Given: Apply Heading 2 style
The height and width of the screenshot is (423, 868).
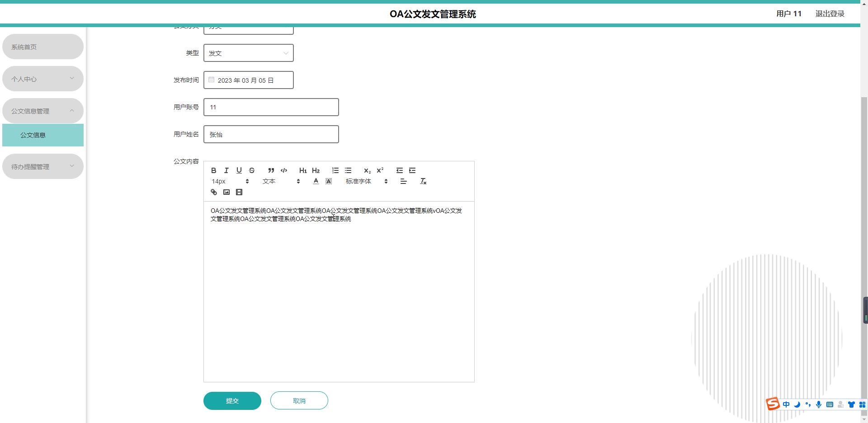Looking at the screenshot, I should [x=316, y=170].
